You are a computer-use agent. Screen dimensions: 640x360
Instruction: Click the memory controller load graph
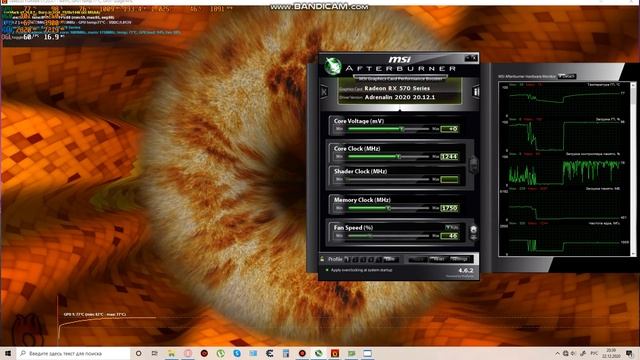pos(565,170)
